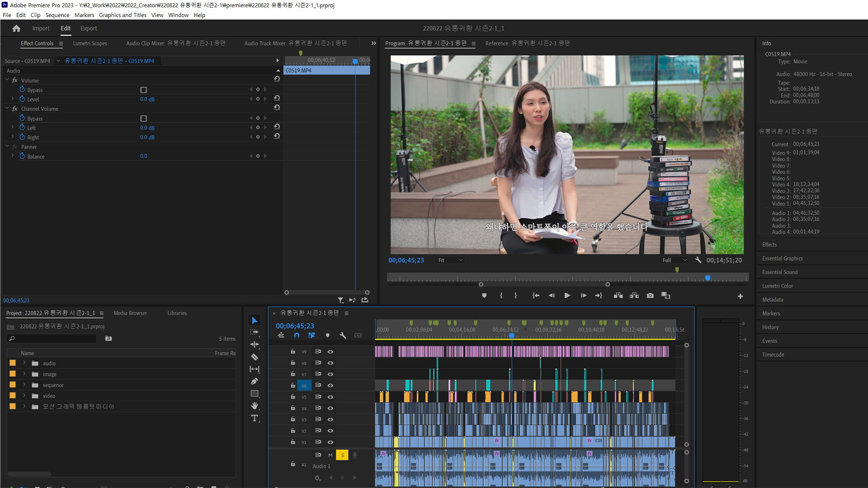The image size is (868, 488).
Task: Open the Home screen icon
Action: pyautogui.click(x=16, y=28)
